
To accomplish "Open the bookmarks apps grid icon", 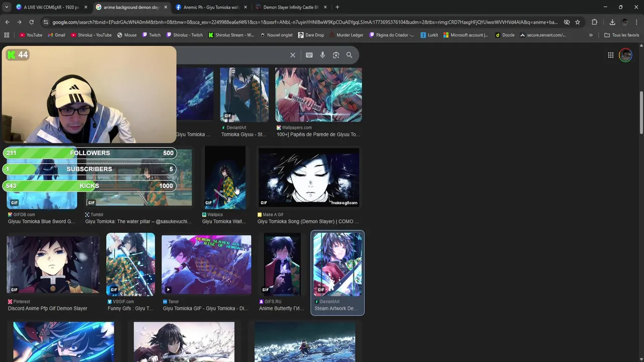I will [7, 35].
